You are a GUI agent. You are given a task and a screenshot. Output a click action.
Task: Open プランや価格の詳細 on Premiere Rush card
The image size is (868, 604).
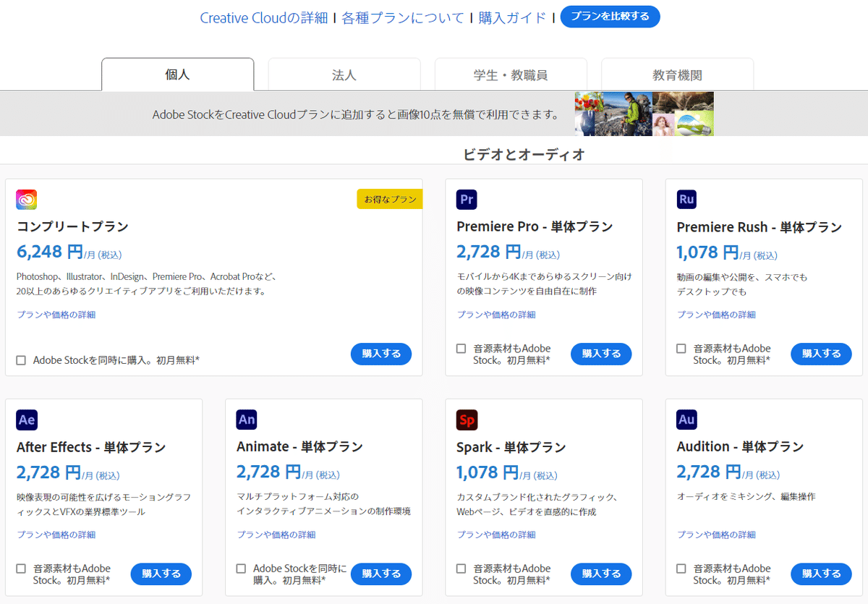pos(716,315)
